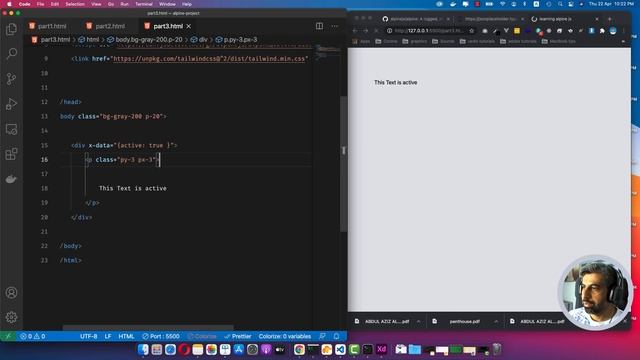Open the Apps bookmarks shortcut
This screenshot has width=640, height=360.
click(362, 41)
